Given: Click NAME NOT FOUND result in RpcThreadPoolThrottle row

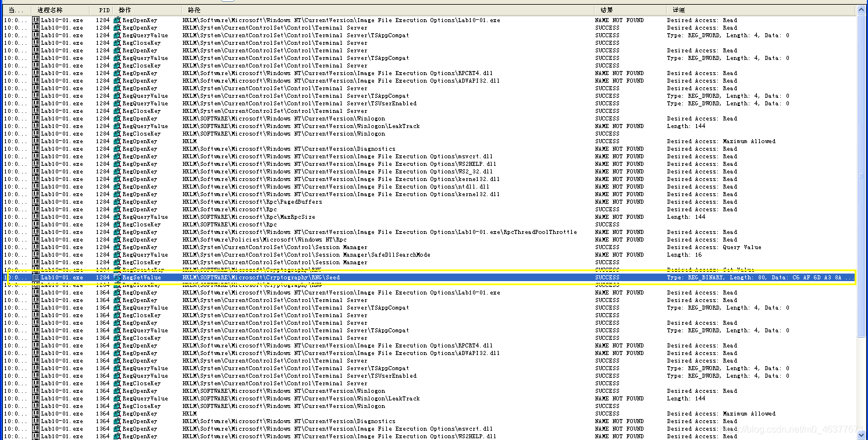Looking at the screenshot, I should pos(620,232).
